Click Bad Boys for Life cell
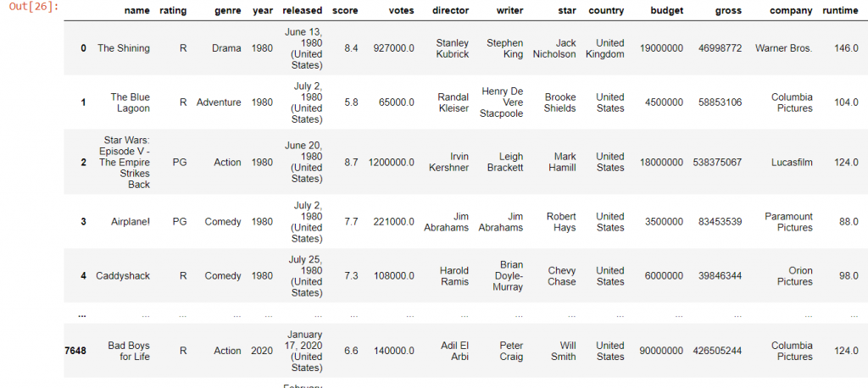The image size is (868, 388). (x=129, y=351)
